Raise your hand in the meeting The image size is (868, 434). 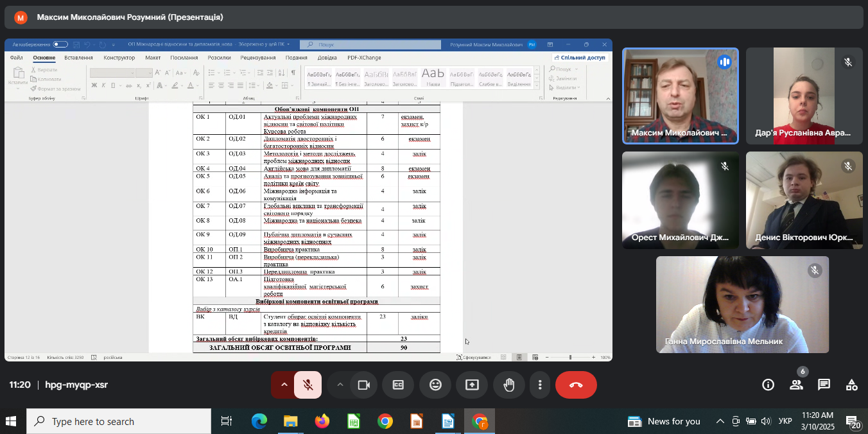tap(509, 385)
